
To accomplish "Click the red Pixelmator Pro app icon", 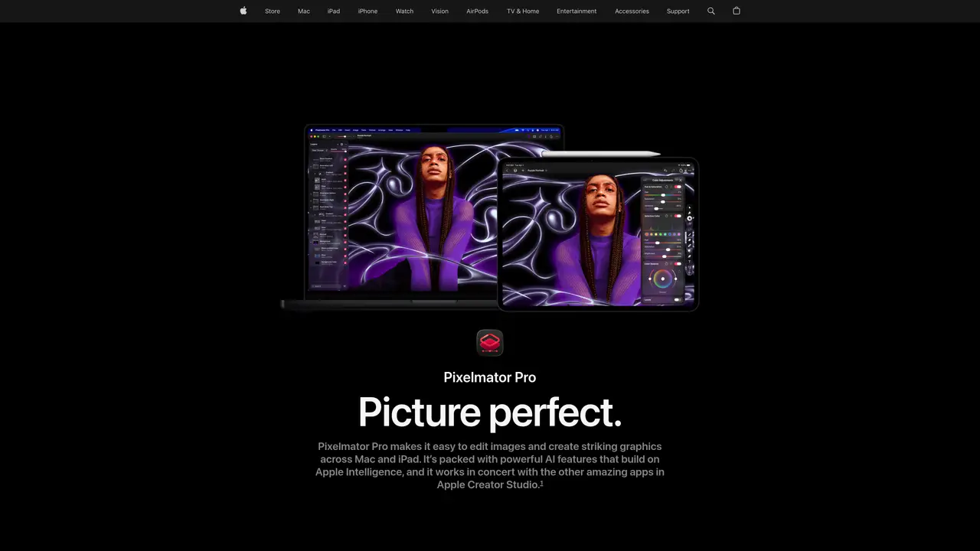I will pyautogui.click(x=490, y=342).
